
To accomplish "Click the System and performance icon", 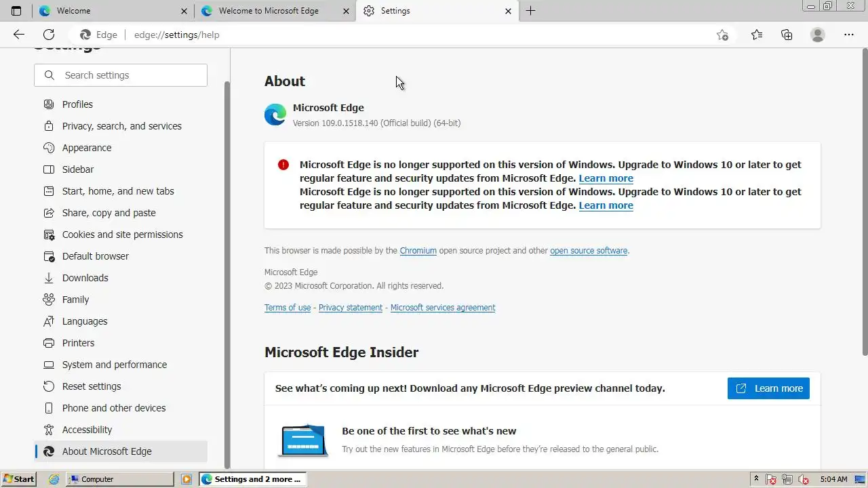I will (49, 365).
